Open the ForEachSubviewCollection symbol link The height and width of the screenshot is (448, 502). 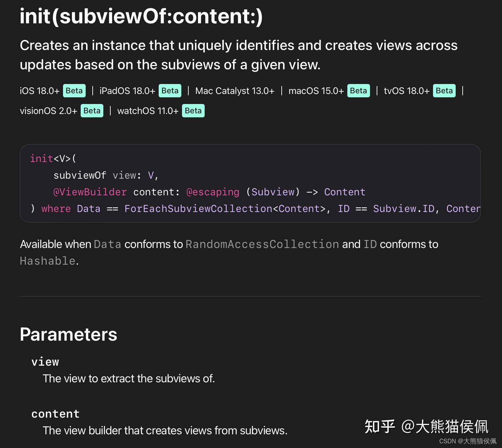click(x=199, y=208)
